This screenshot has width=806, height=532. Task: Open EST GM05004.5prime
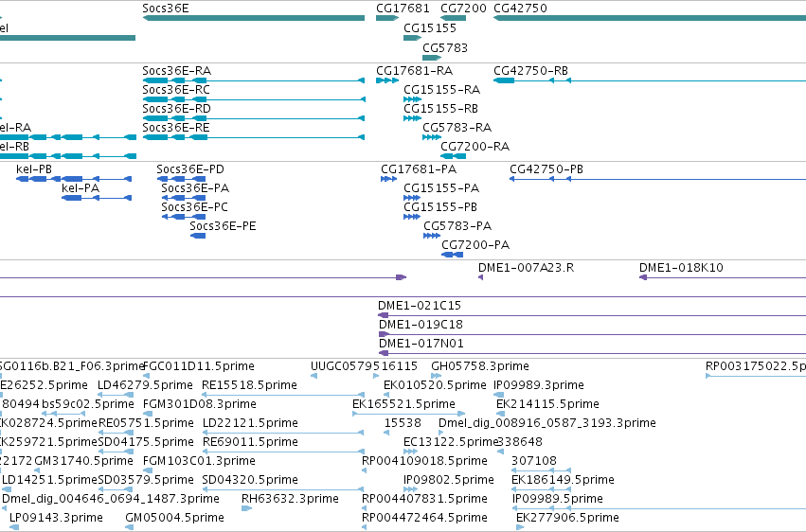[x=130, y=527]
